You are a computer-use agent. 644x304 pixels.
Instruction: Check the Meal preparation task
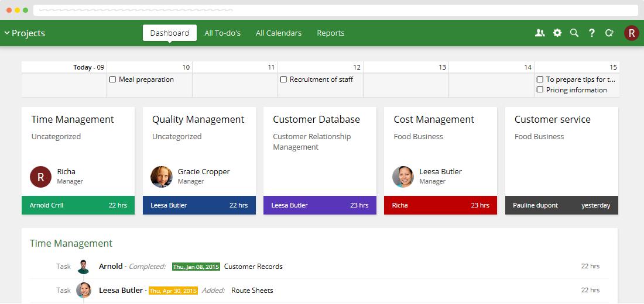(112, 80)
